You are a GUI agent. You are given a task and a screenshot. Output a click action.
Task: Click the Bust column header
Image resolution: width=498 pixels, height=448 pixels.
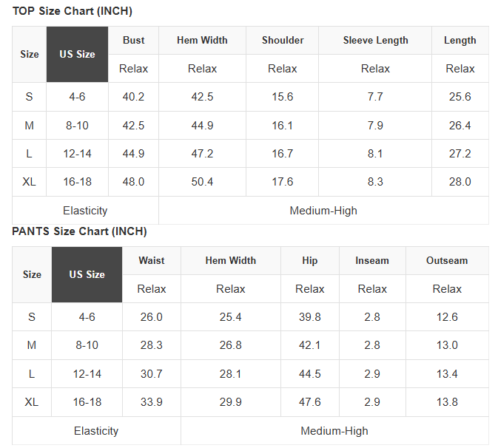point(133,41)
